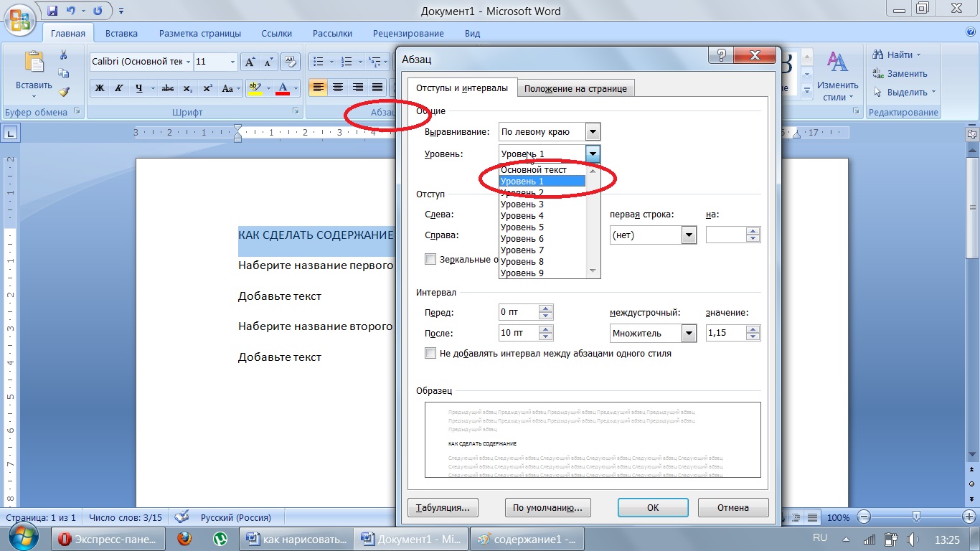Expand the Найти (Find) dropdown

pos(918,55)
